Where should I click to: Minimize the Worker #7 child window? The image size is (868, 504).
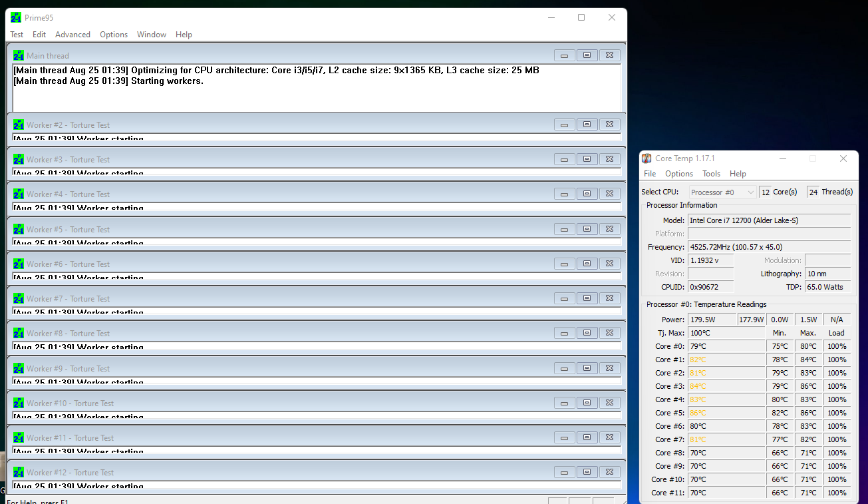(565, 298)
